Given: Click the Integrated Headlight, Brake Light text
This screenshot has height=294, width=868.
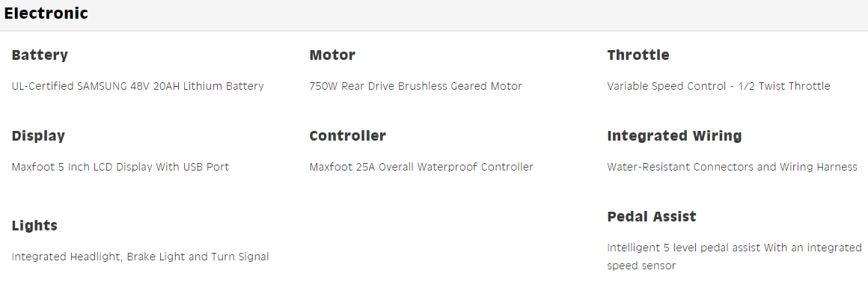Looking at the screenshot, I should coord(140,257).
